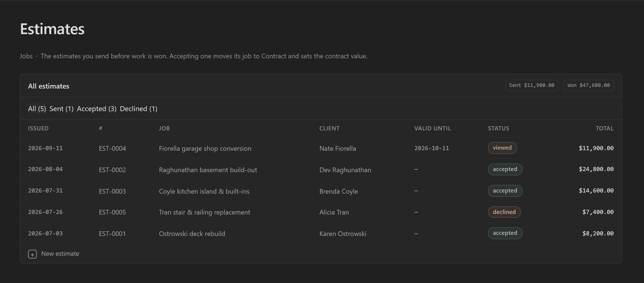Screen dimensions: 644x283
Task: Click the accepted badge for Ostrowski deck rebuild
Action: pos(505,233)
